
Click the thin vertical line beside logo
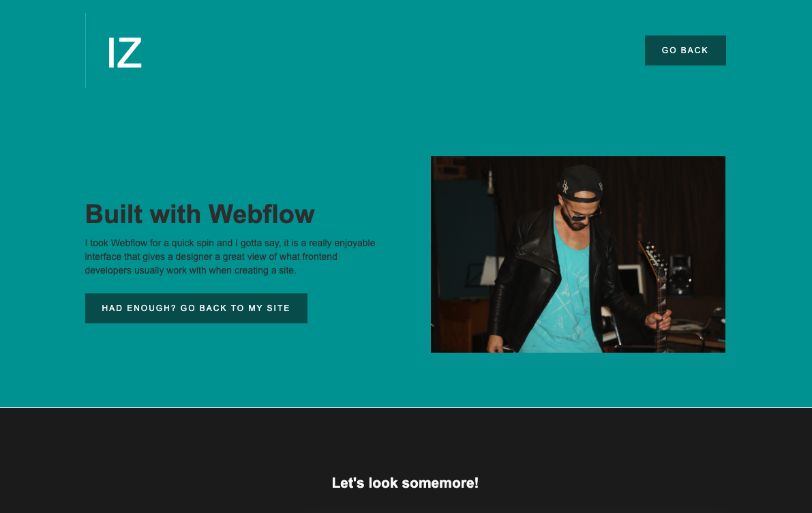tap(85, 50)
